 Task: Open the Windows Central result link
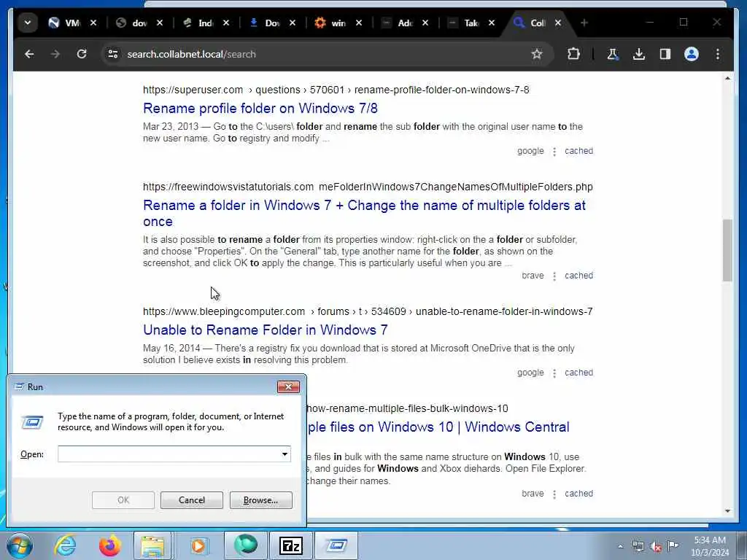438,427
